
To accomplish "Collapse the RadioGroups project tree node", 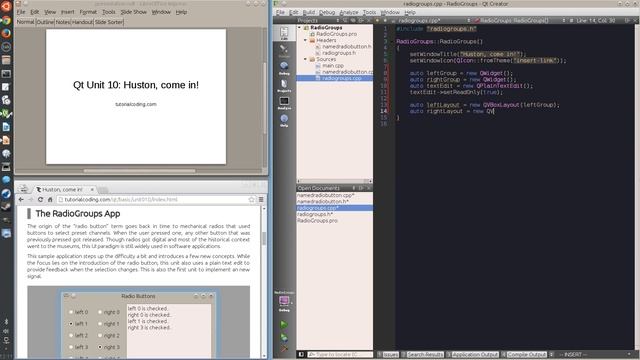I will 300,27.
